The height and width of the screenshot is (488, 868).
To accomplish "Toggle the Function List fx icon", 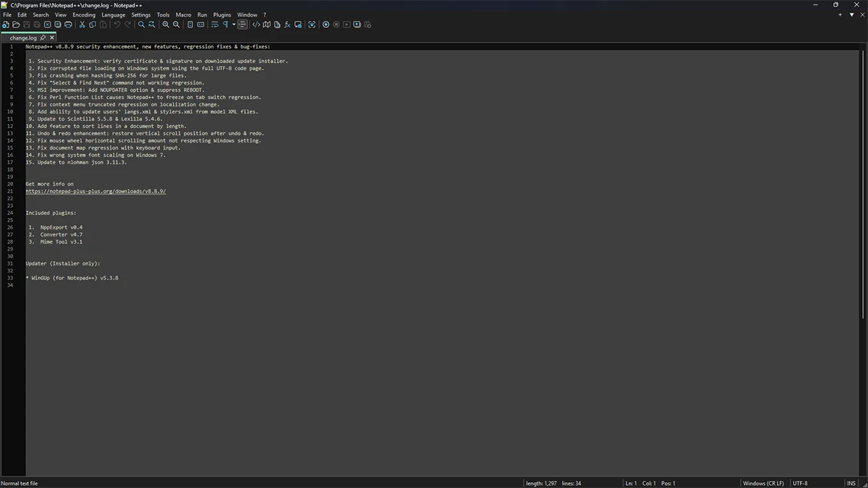I will (287, 25).
